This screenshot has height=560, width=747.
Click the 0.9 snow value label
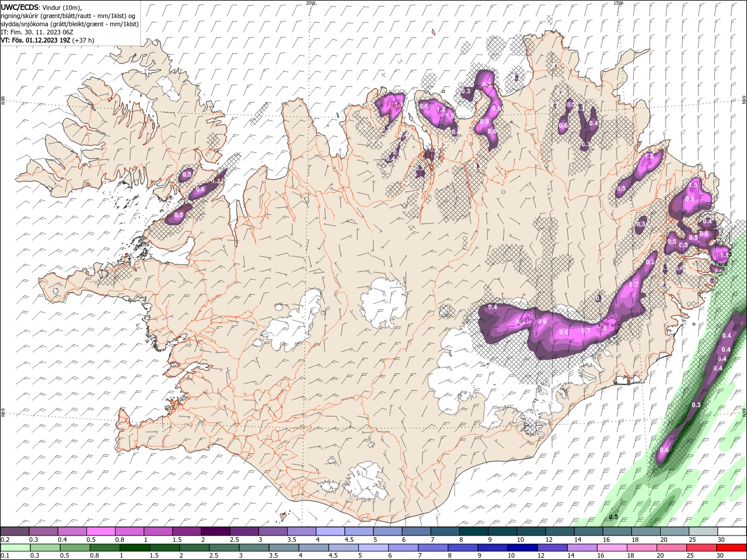[690, 199]
